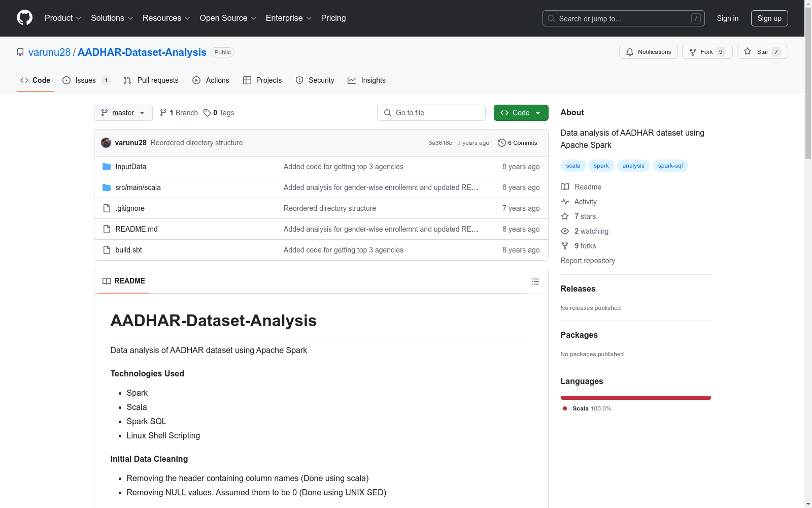Star the repository with Star button
Image resolution: width=812 pixels, height=508 pixels.
(x=762, y=52)
